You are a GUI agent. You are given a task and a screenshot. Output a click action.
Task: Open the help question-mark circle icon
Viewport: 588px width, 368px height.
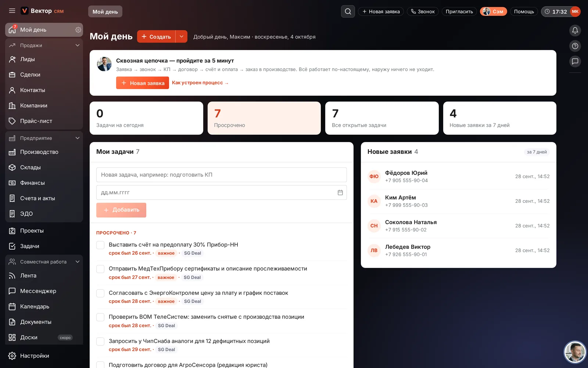pyautogui.click(x=575, y=46)
